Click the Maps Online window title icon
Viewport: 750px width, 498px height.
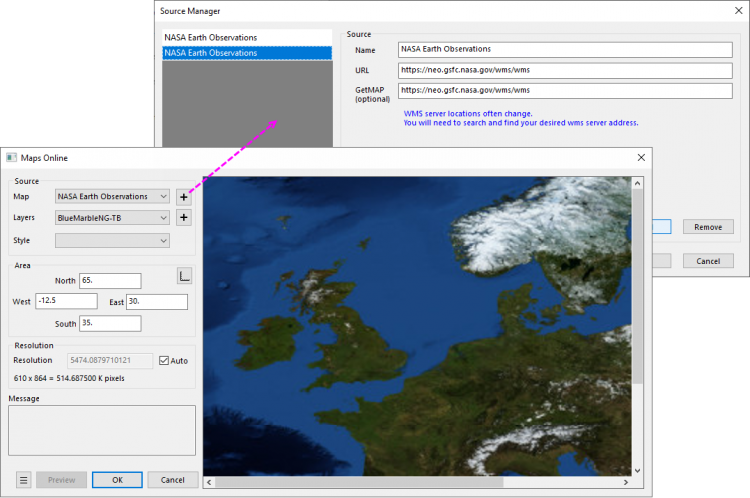coord(12,158)
